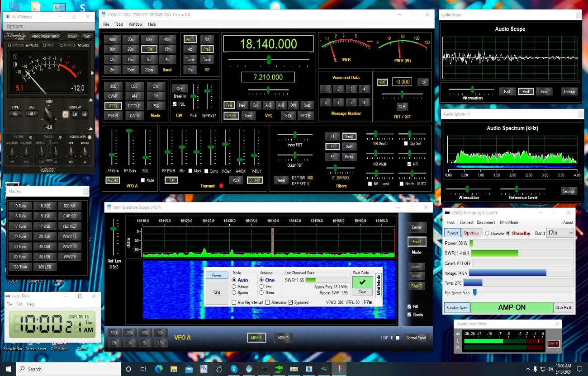588x376 pixels.
Task: Click the WWV 10 macro button
Action: (x=70, y=246)
